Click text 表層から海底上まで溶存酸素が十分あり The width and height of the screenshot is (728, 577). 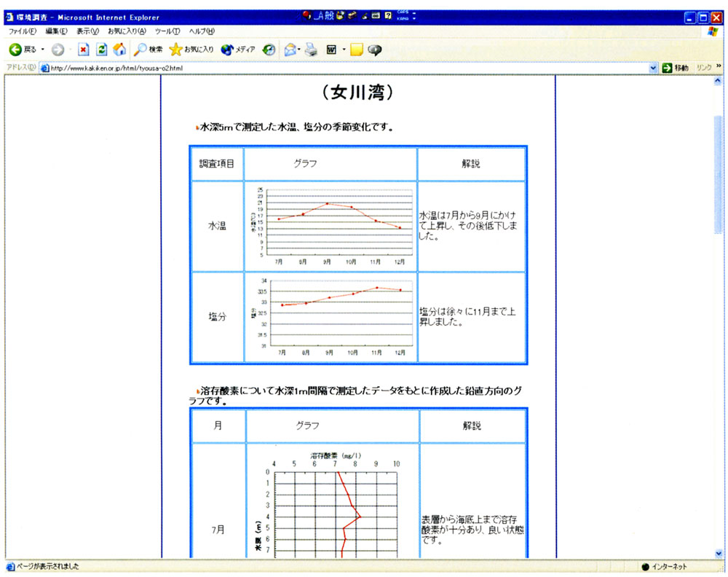point(472,530)
